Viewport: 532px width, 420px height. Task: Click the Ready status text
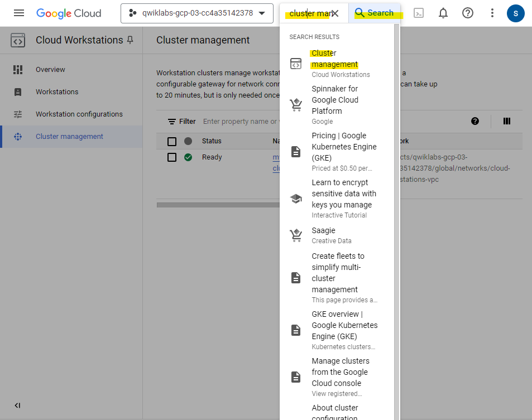coord(212,157)
